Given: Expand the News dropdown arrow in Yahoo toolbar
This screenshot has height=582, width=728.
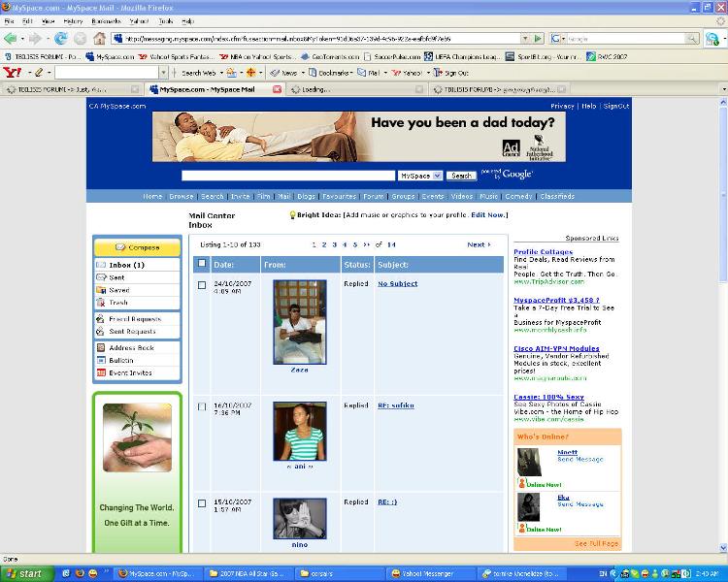Looking at the screenshot, I should pos(303,73).
